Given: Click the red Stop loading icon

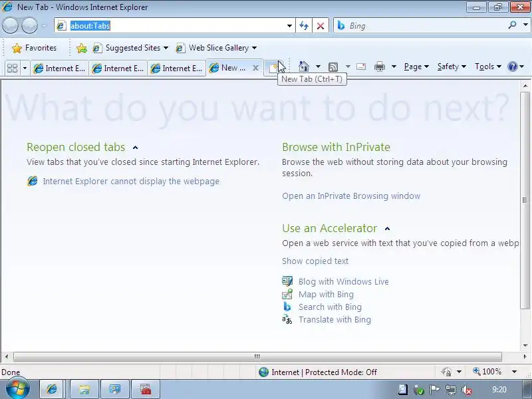Looking at the screenshot, I should 321,26.
